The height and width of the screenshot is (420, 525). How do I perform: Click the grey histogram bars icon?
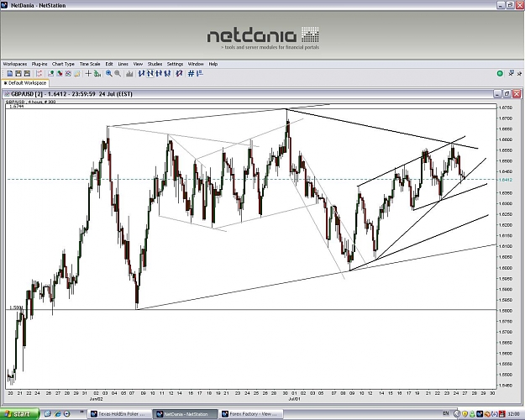pos(129,73)
